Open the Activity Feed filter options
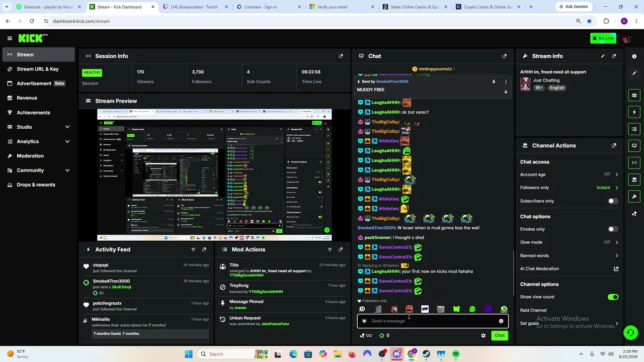The width and height of the screenshot is (644, 362). pyautogui.click(x=193, y=249)
